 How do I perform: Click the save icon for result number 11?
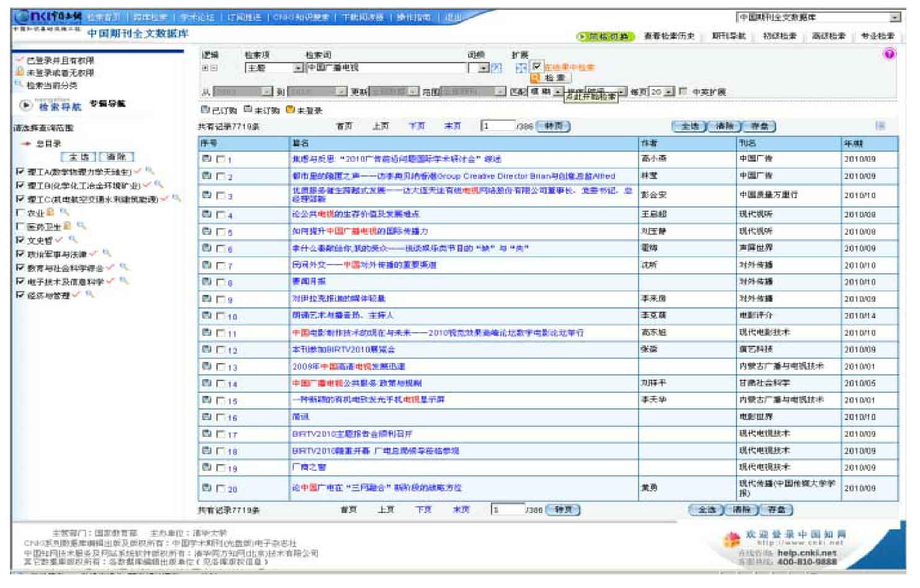(x=206, y=333)
